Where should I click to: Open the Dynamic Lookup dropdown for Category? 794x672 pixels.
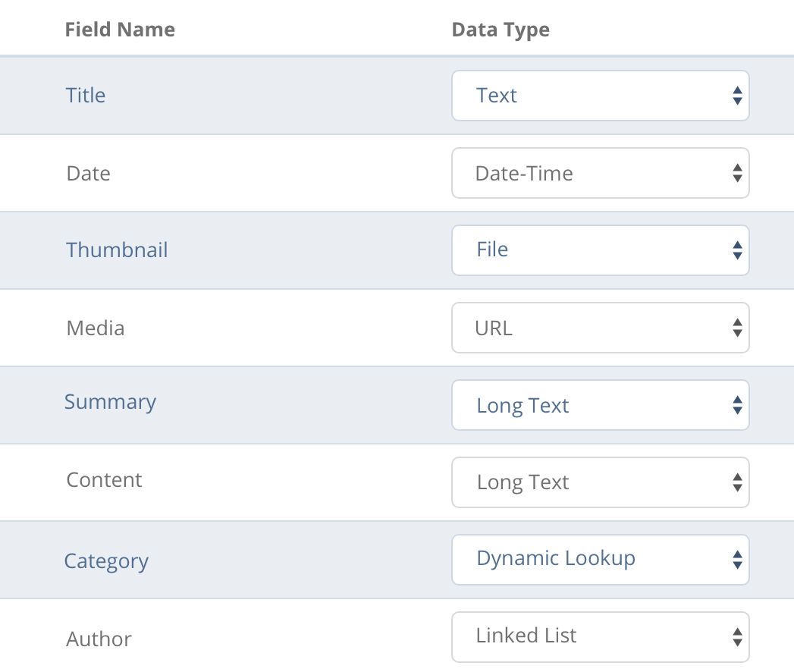[x=600, y=560]
